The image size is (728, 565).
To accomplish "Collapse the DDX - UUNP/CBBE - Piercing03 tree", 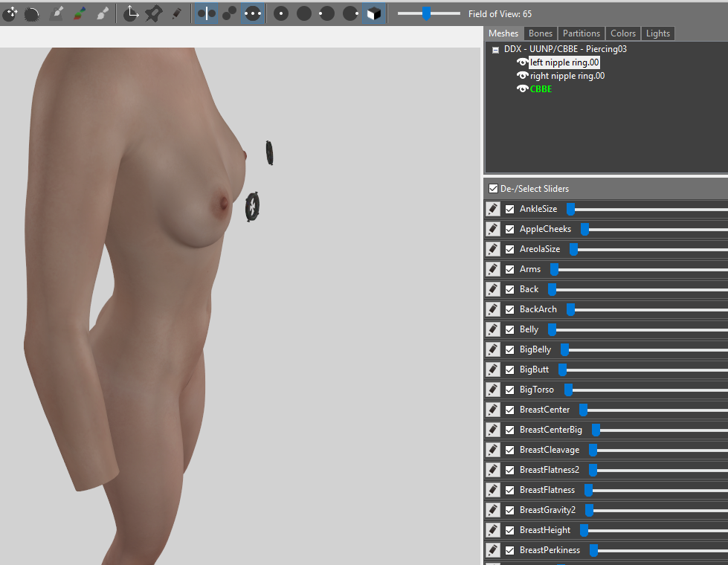I will tap(496, 50).
